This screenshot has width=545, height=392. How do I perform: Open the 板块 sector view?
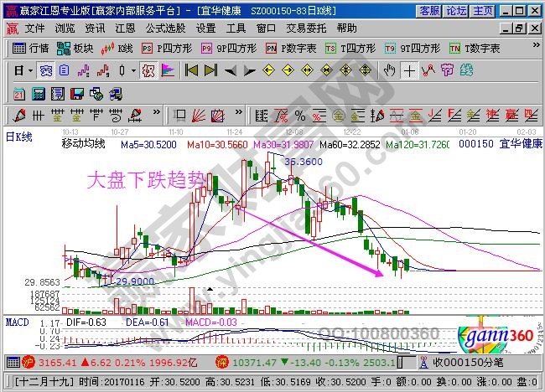tap(75, 49)
